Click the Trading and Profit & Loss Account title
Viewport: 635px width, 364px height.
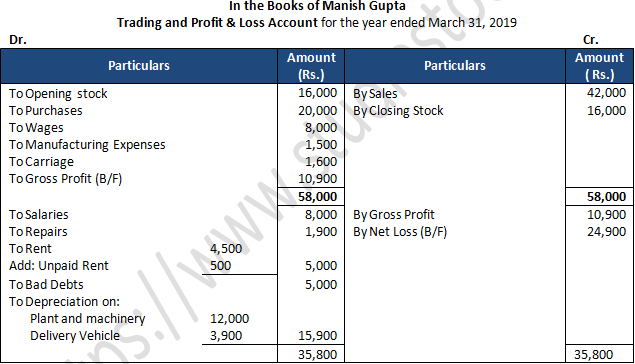(x=217, y=22)
